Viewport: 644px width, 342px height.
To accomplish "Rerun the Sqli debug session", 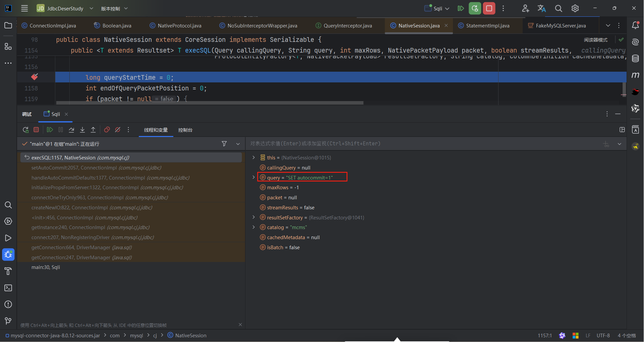I will pyautogui.click(x=25, y=130).
